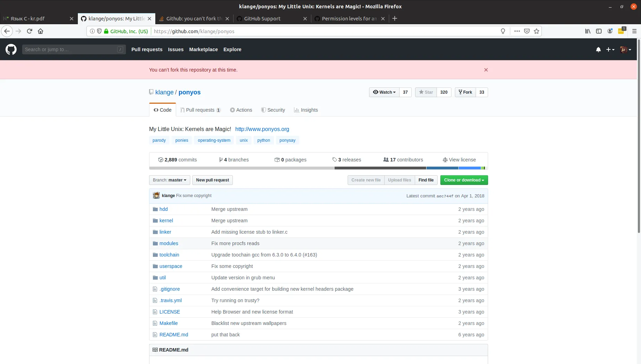Open the Makefile file

click(x=168, y=323)
